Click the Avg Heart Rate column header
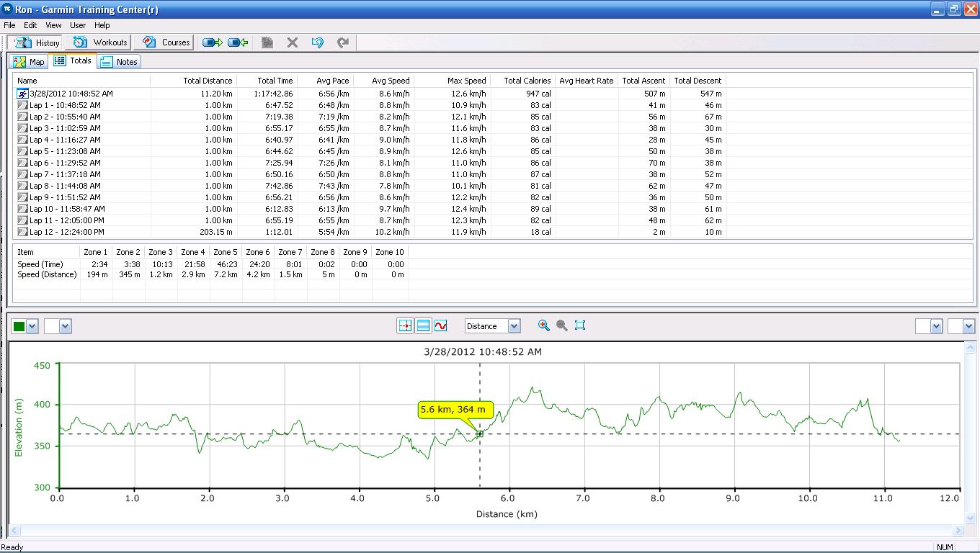Image resolution: width=980 pixels, height=553 pixels. (586, 81)
